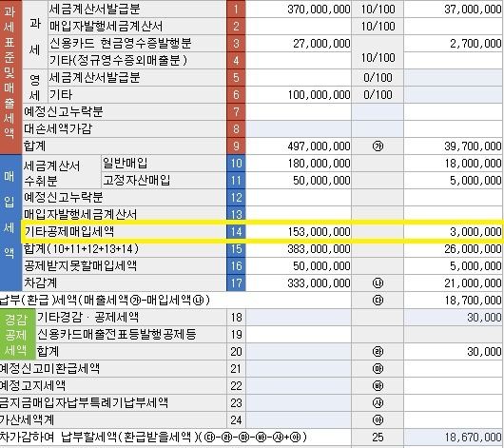Click the 3,000,000 tax cell in row 14
The width and height of the screenshot is (504, 448).
pyautogui.click(x=454, y=231)
